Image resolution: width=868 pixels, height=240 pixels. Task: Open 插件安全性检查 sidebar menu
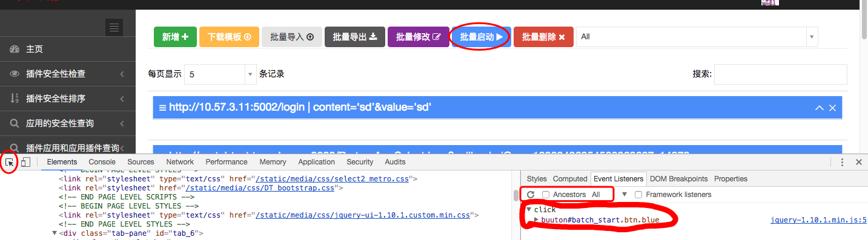point(68,74)
